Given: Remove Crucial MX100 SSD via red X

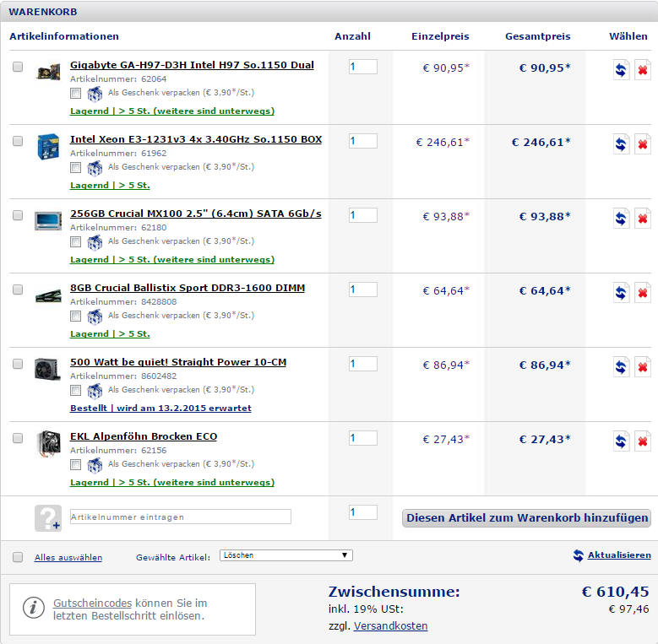Looking at the screenshot, I should point(643,219).
